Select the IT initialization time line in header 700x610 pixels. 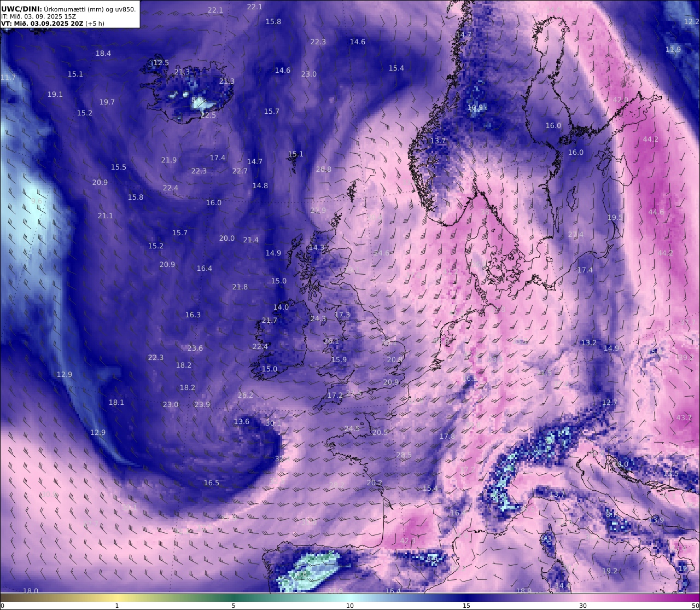pos(39,16)
